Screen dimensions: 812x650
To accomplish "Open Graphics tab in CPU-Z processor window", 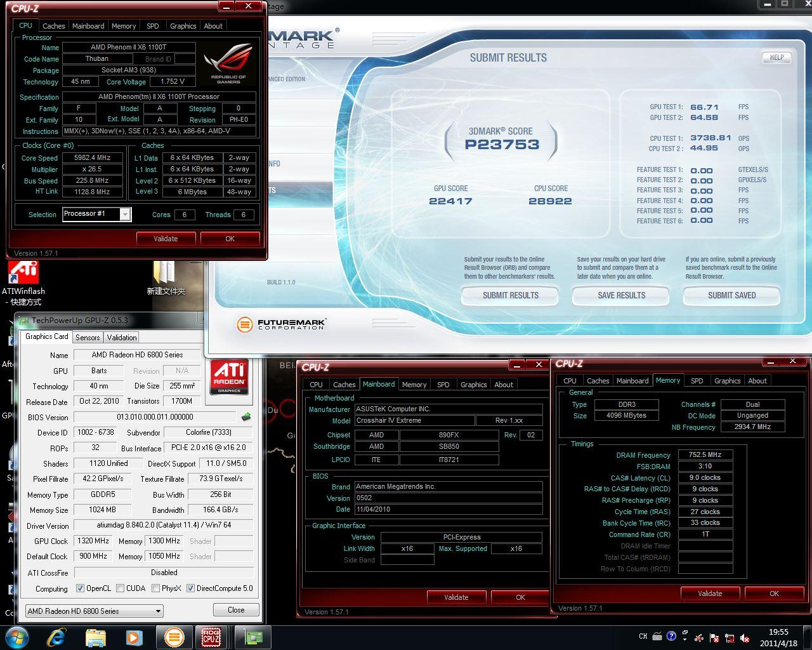I will click(183, 26).
